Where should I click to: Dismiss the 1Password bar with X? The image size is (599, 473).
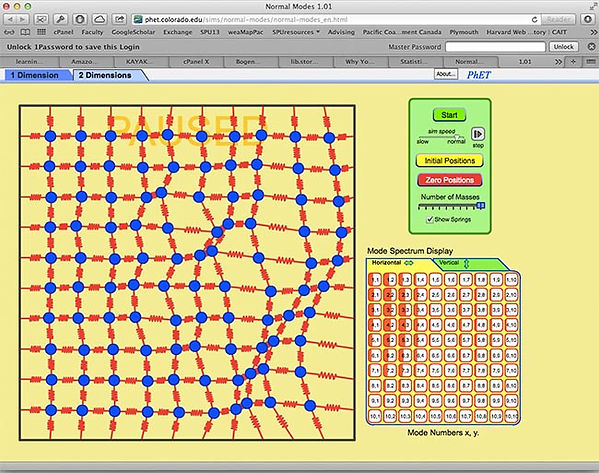pyautogui.click(x=591, y=47)
